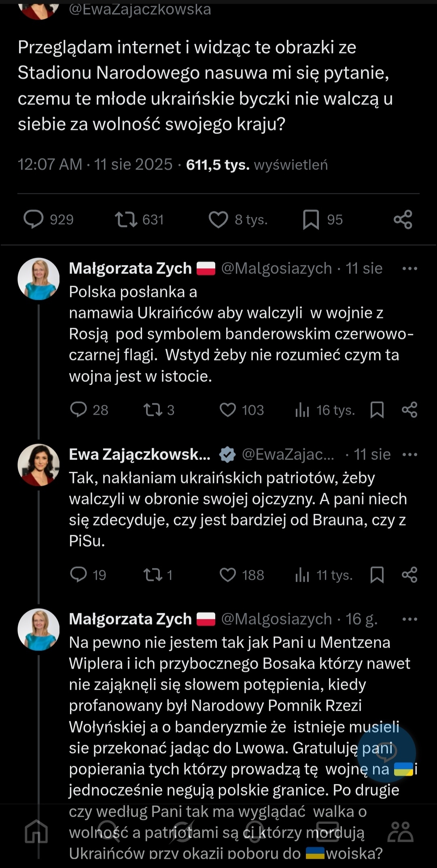Image resolution: width=437 pixels, height=868 pixels.
Task: Open Ewa Zajączkowsk... profile name in reply
Action: click(x=140, y=455)
